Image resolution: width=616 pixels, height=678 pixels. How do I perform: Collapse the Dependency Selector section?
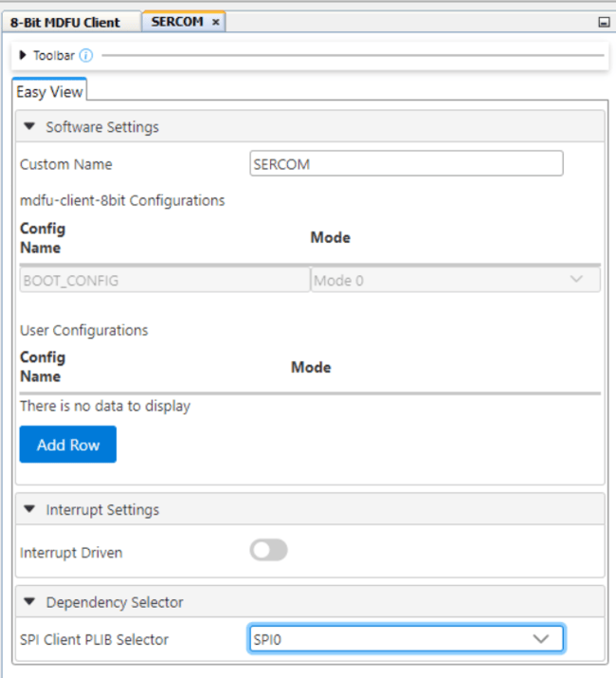tap(28, 602)
